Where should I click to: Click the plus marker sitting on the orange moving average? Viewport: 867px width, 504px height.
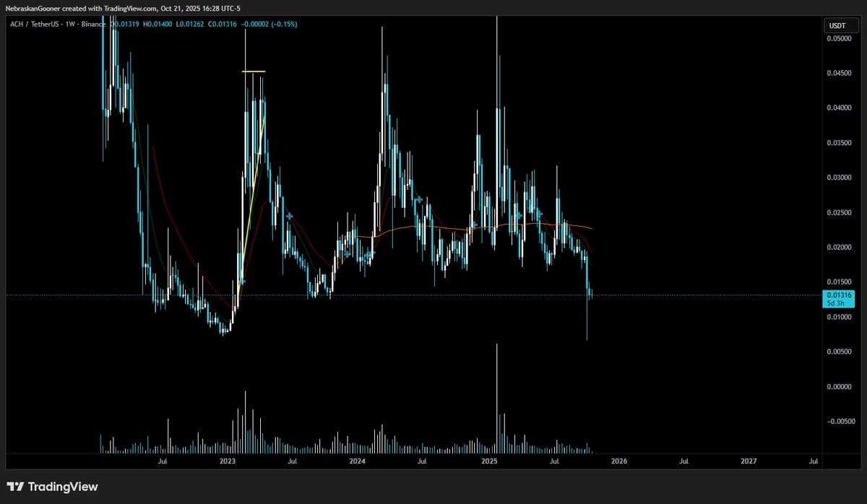(540, 213)
